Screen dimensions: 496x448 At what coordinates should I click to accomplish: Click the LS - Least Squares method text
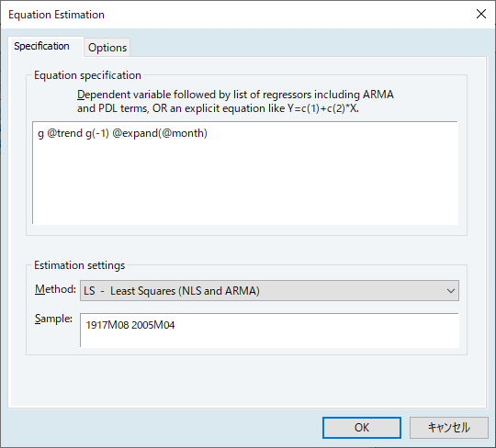[x=172, y=290]
